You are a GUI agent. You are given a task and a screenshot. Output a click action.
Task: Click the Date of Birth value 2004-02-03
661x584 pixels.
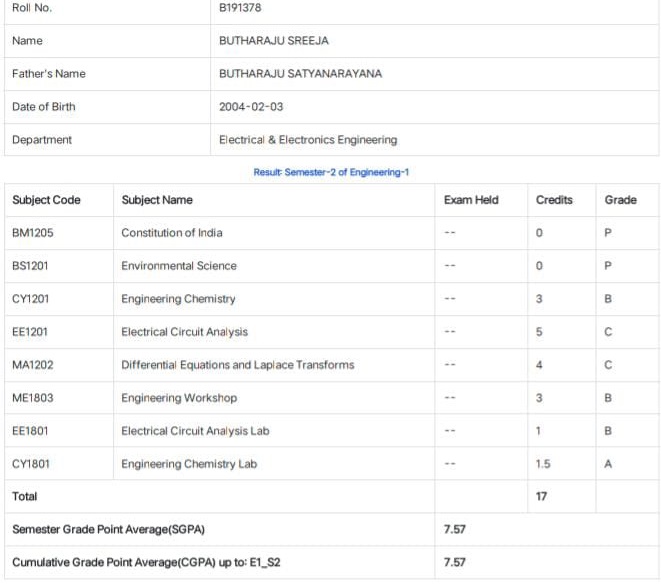pos(251,107)
